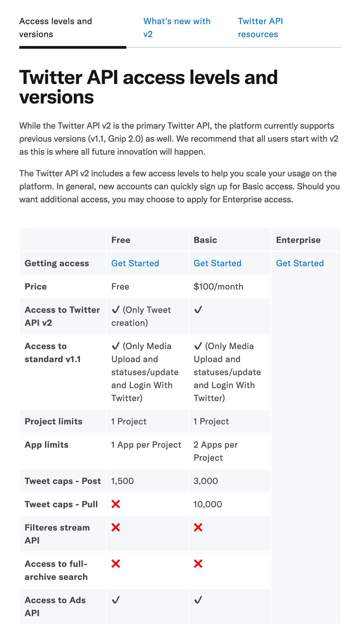This screenshot has width=360, height=644.
Task: Click checkmark for Free Ads API access
Action: click(x=116, y=600)
